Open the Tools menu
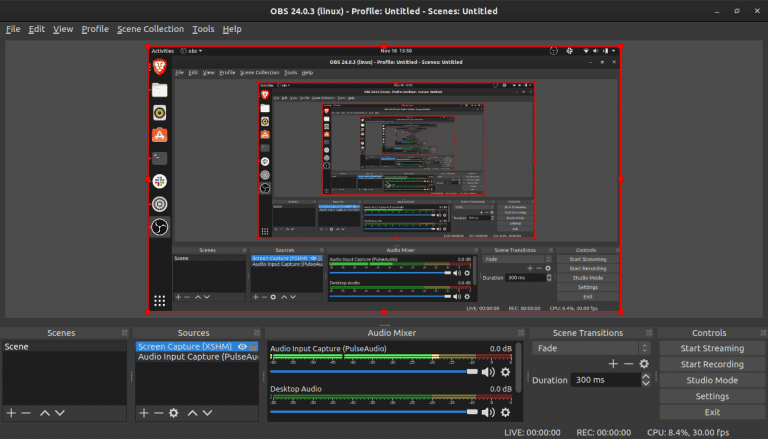Screen dimensions: 768x439 203,29
